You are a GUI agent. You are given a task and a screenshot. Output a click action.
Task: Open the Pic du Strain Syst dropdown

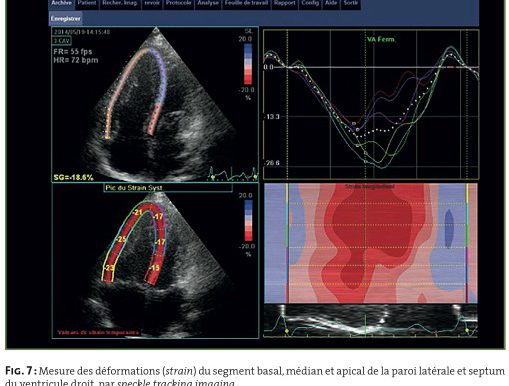tap(168, 188)
